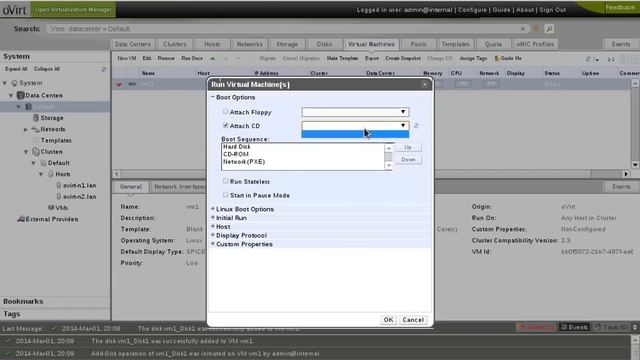This screenshot has width=640, height=360.
Task: Collapse the System tree node
Action: (5, 83)
